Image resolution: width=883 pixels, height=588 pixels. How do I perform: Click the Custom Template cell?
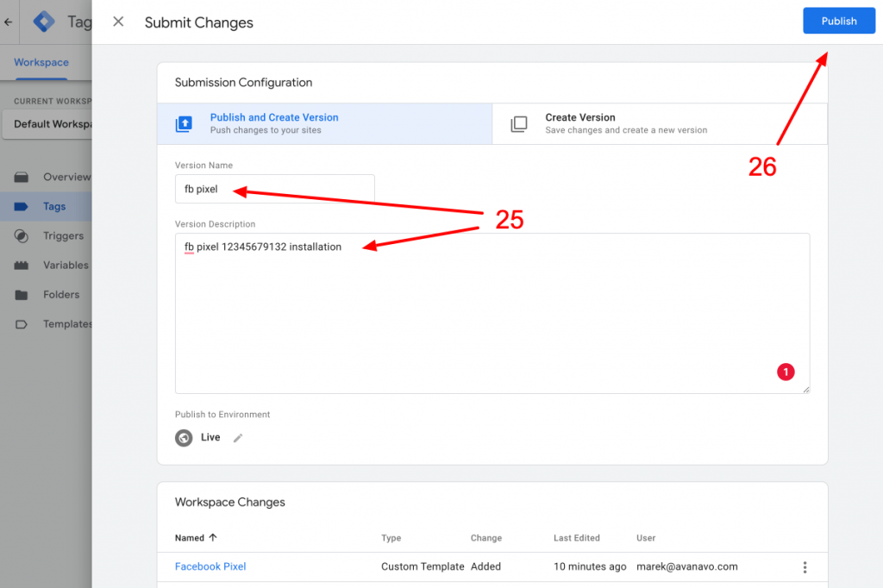click(423, 566)
